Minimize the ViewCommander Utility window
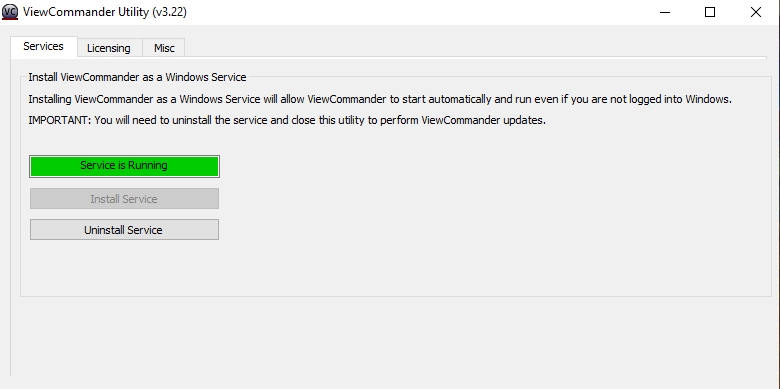This screenshot has height=389, width=780. coord(665,12)
